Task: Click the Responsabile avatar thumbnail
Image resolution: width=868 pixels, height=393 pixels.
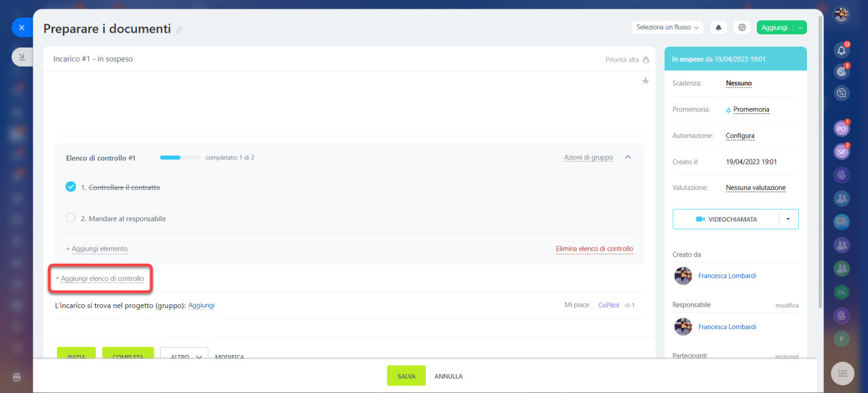Action: tap(683, 326)
